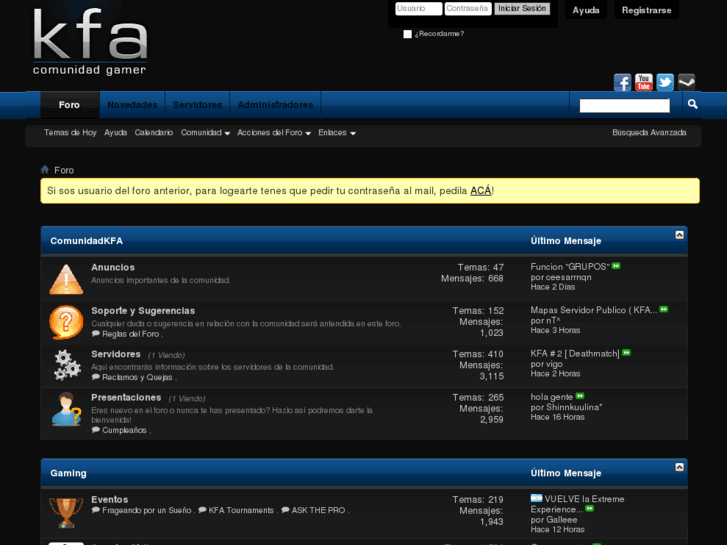The image size is (727, 545).
Task: Open the profile of user Shinnkuulina
Action: coord(574,407)
